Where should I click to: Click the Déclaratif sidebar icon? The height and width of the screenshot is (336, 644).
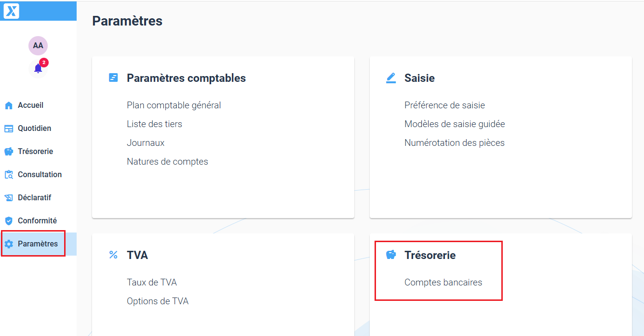pyautogui.click(x=9, y=198)
